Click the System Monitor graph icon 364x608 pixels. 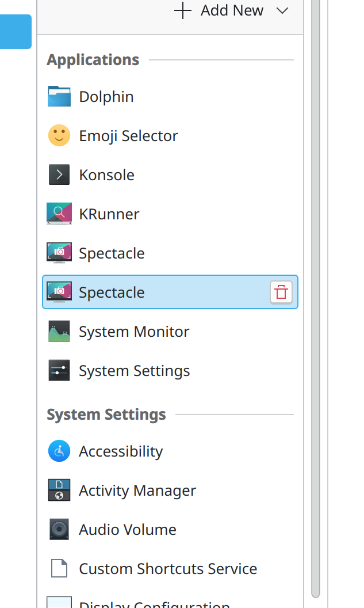pos(59,331)
